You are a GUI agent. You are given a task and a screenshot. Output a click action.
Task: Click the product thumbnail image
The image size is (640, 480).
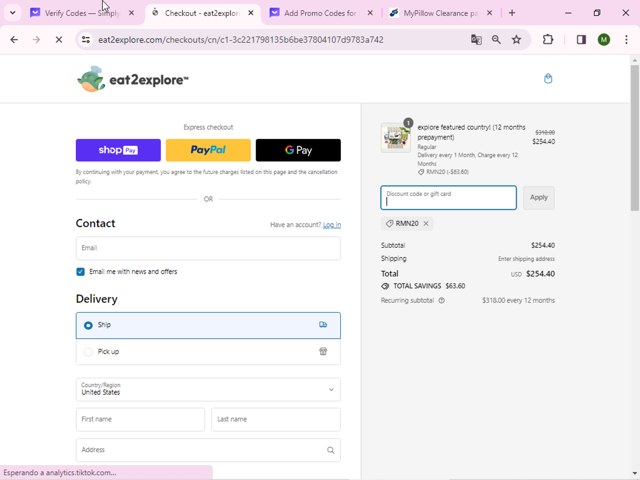(x=396, y=138)
